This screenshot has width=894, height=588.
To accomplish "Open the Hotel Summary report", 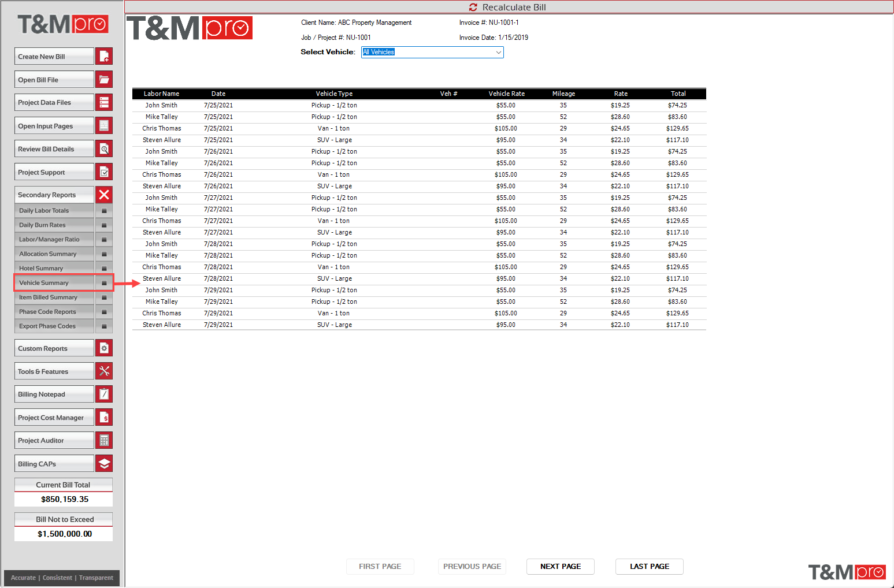I will point(54,269).
